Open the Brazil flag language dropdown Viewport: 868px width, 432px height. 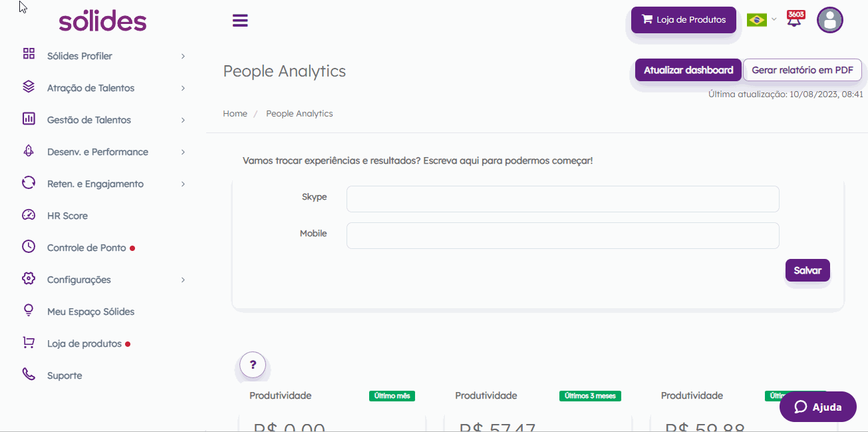[x=761, y=20]
